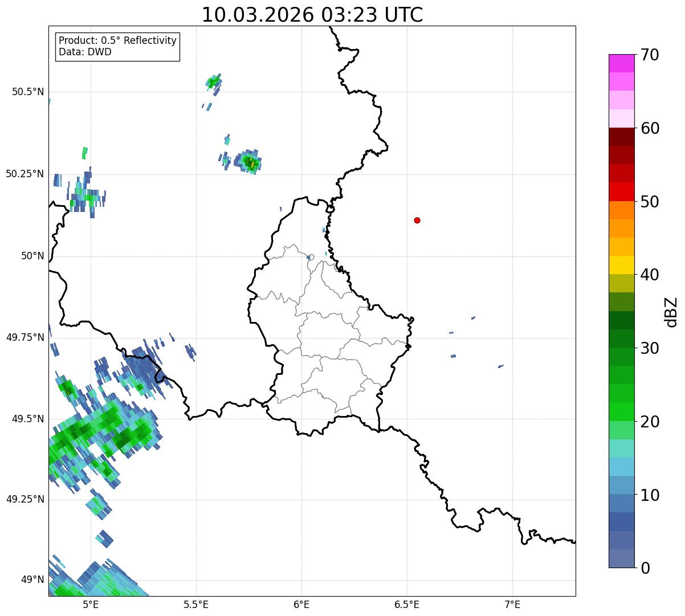Image resolution: width=685 pixels, height=616 pixels.
Task: Pick the dark maroon colorbar segment below 60
Action: (621, 137)
